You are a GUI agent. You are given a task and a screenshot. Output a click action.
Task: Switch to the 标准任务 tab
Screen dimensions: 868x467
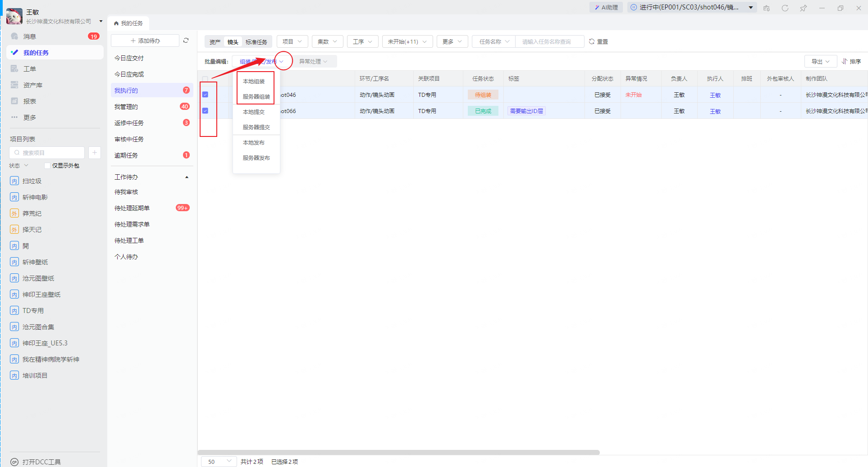coord(256,42)
